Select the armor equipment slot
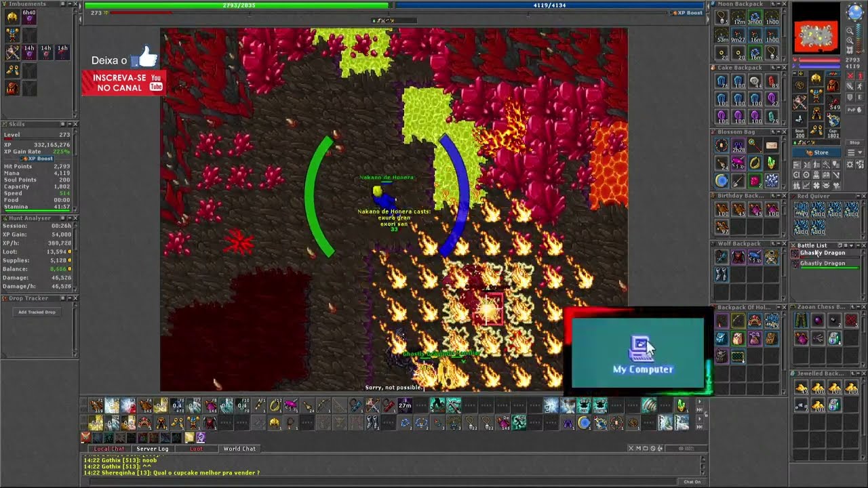 pyautogui.click(x=816, y=96)
